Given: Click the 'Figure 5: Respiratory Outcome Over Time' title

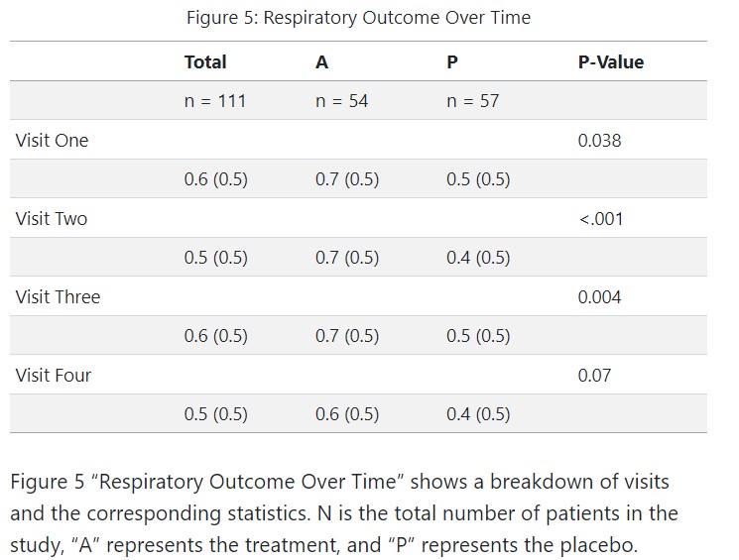Looking at the screenshot, I should [x=358, y=18].
